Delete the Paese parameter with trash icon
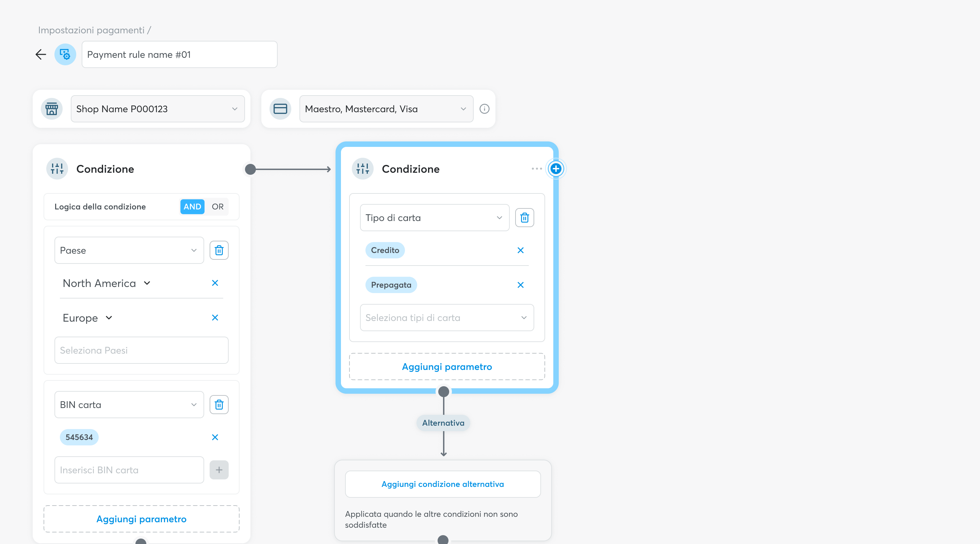Viewport: 980px width, 544px height. [x=219, y=250]
